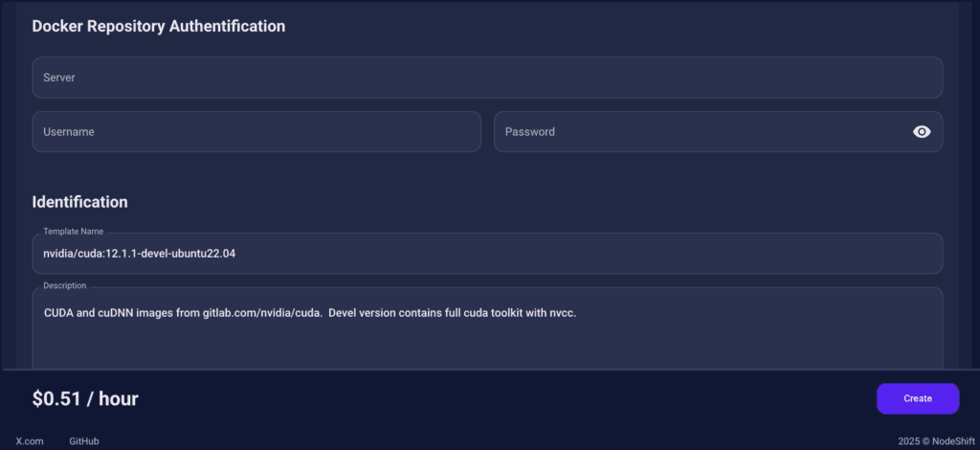The image size is (980, 450).
Task: Click into the Username field
Action: click(x=256, y=132)
